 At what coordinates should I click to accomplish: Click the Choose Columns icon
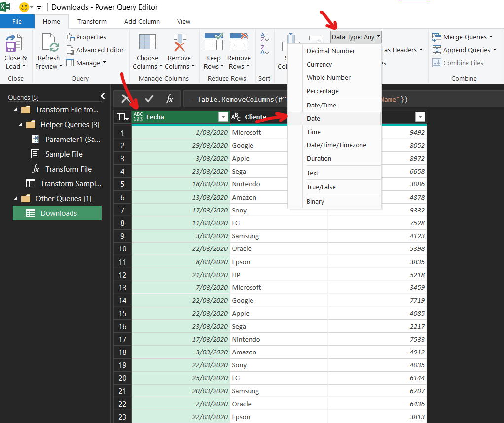click(147, 42)
